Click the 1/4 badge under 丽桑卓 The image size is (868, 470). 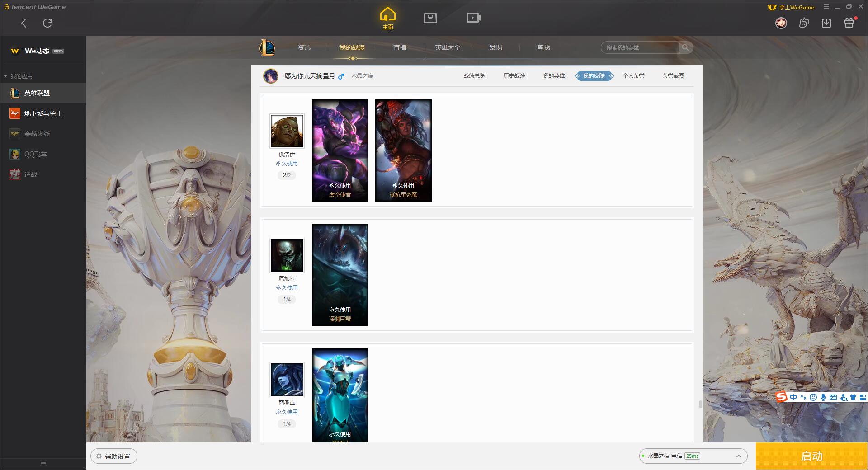click(287, 423)
